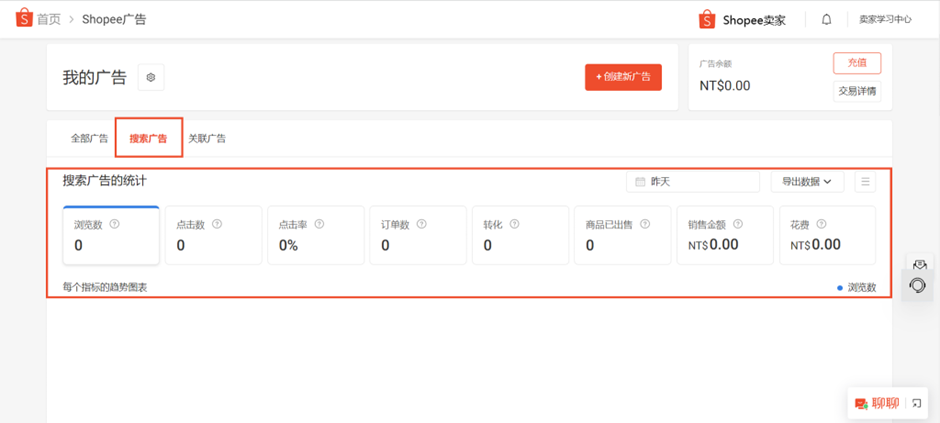Click the list view icon beside 导出数据
This screenshot has height=423, width=940.
(865, 182)
